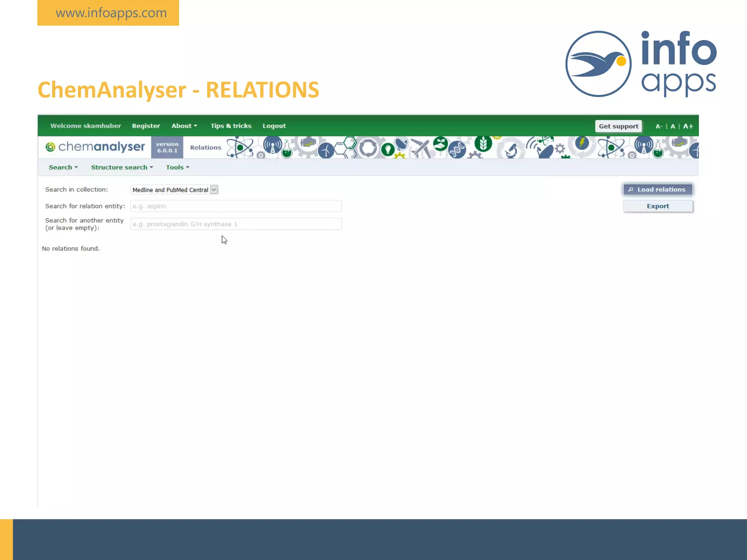Select the Relations tab label
This screenshot has height=560, width=747.
tap(205, 147)
